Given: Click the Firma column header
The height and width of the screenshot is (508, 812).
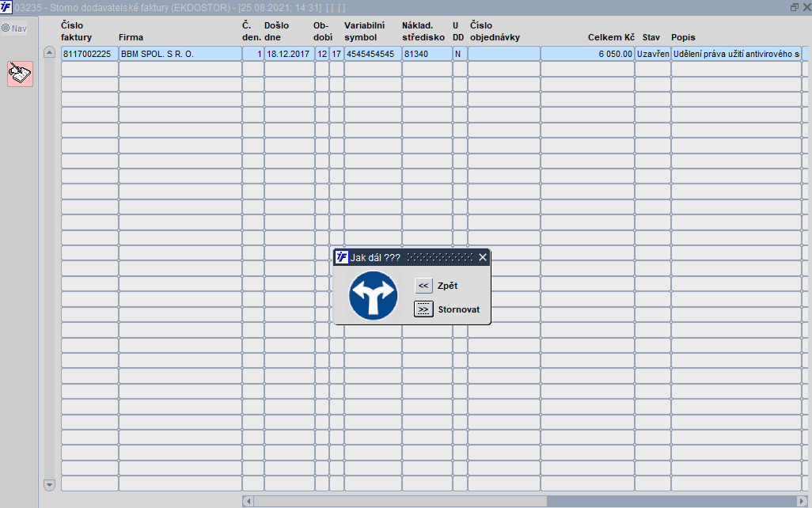Looking at the screenshot, I should (x=131, y=37).
